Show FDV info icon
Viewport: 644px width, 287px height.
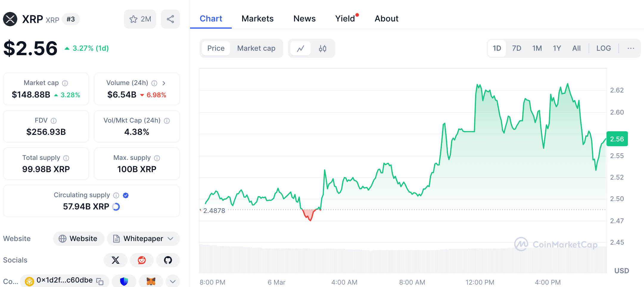point(54,121)
